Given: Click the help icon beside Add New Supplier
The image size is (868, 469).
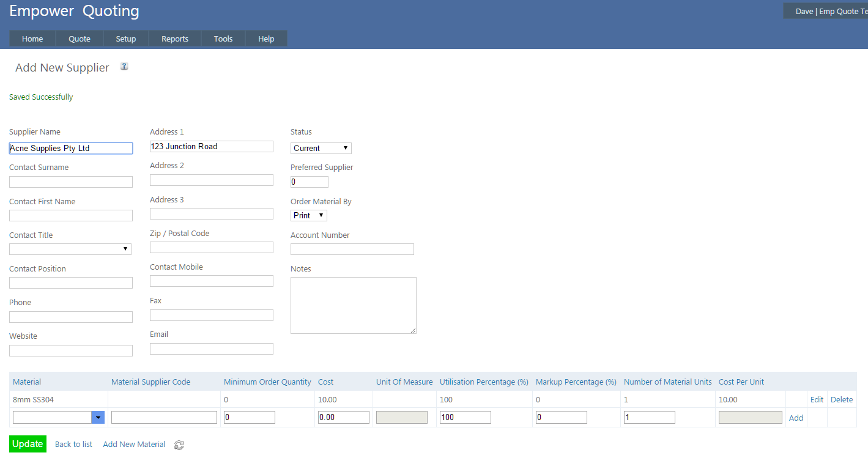Looking at the screenshot, I should click(x=124, y=67).
